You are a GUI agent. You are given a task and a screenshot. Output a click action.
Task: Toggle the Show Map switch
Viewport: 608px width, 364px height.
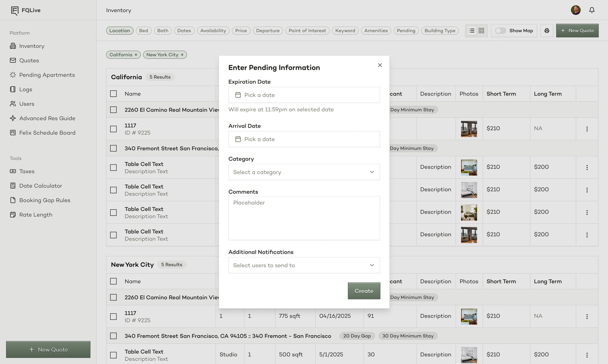(501, 30)
